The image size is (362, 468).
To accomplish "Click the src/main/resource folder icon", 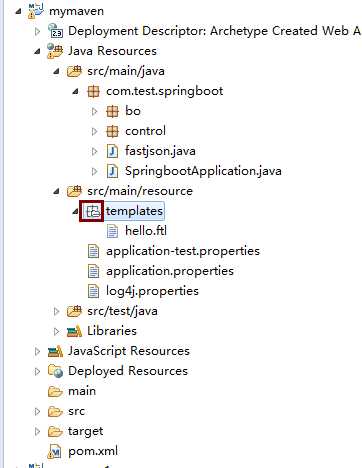I will point(74,191).
